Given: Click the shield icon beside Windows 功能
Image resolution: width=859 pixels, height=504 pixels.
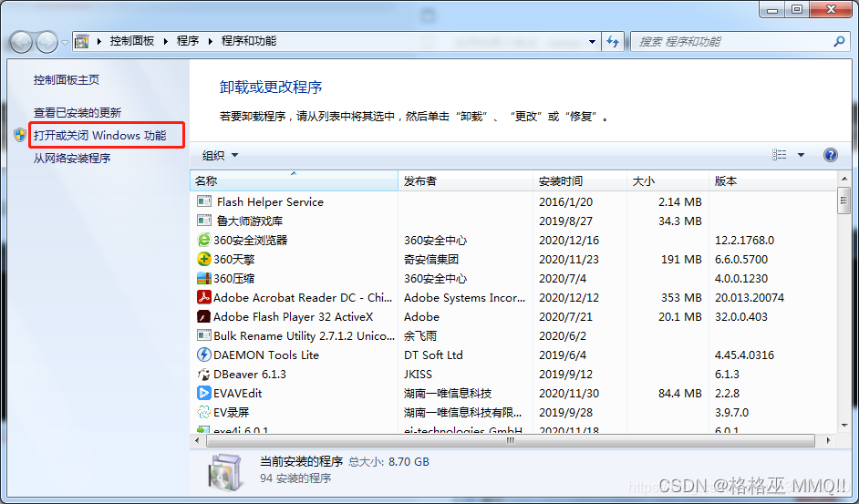Looking at the screenshot, I should 20,135.
